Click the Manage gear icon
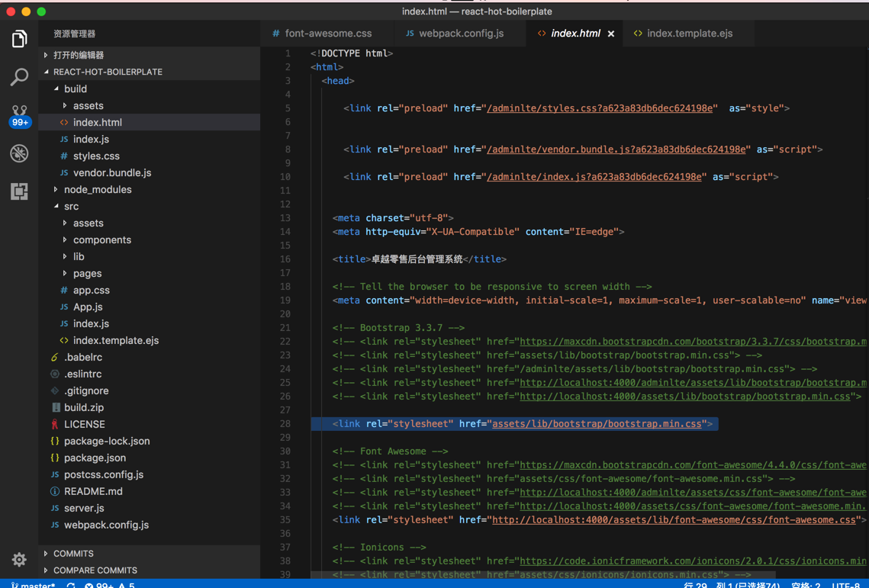 coord(19,560)
